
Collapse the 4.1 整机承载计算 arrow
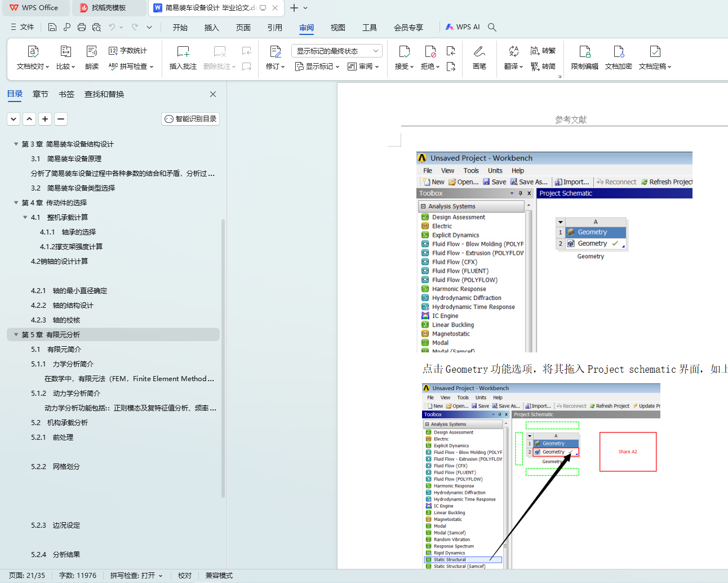pos(25,218)
